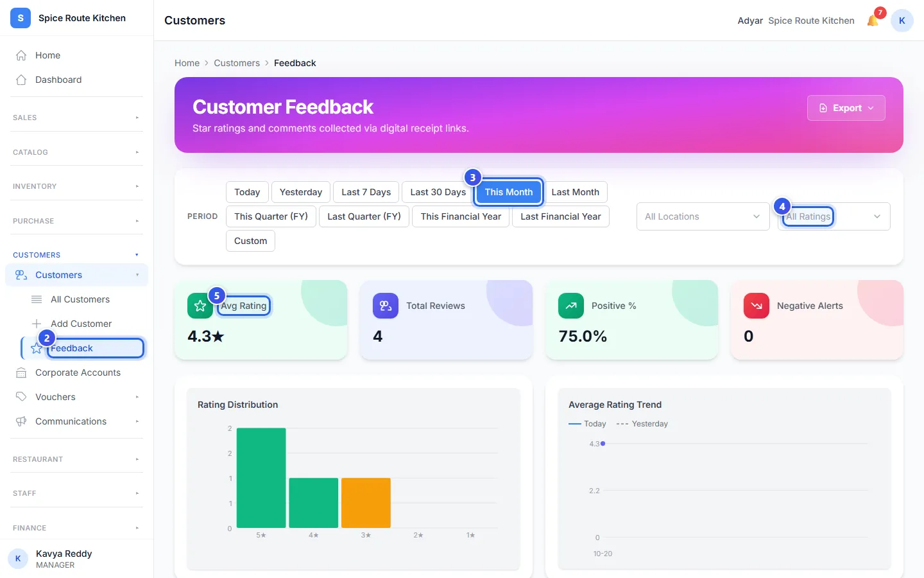Go to Customers breadcrumb link

point(237,63)
